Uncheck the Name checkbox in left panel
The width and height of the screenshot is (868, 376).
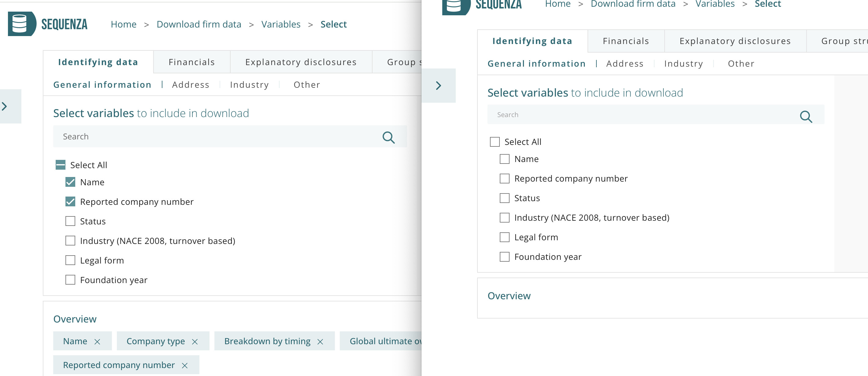(x=70, y=182)
